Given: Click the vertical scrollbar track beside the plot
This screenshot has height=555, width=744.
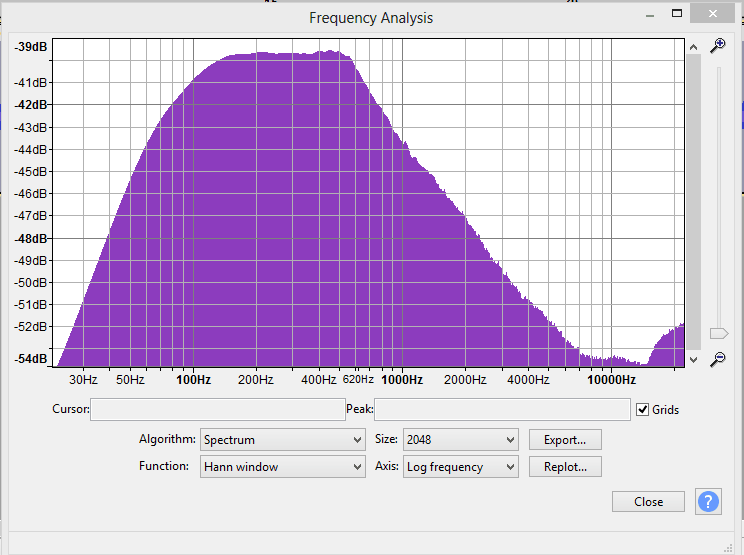Looking at the screenshot, I should (693, 202).
